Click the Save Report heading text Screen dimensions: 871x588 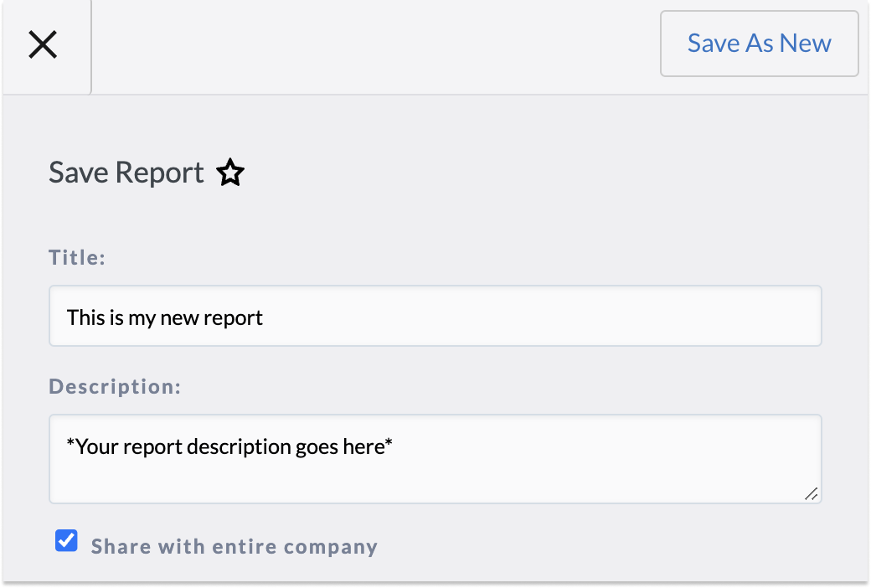tap(126, 172)
